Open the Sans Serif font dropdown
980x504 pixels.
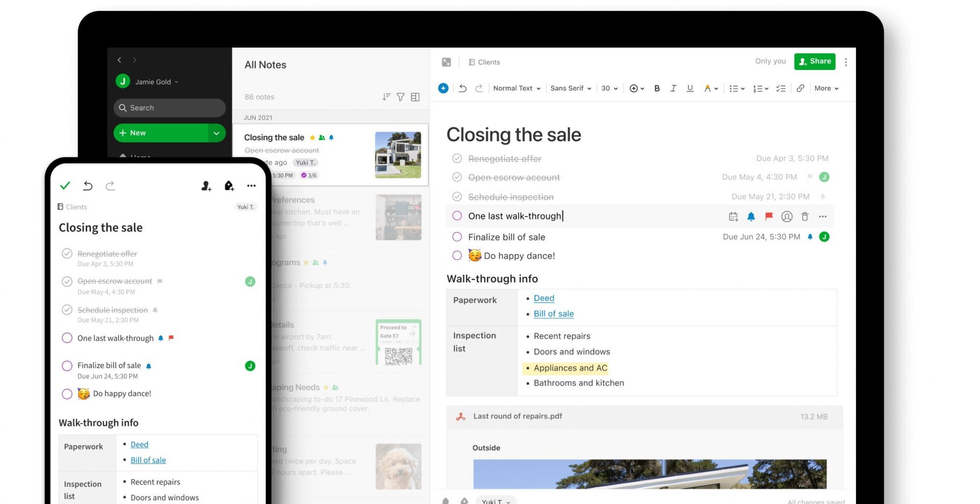pyautogui.click(x=571, y=88)
